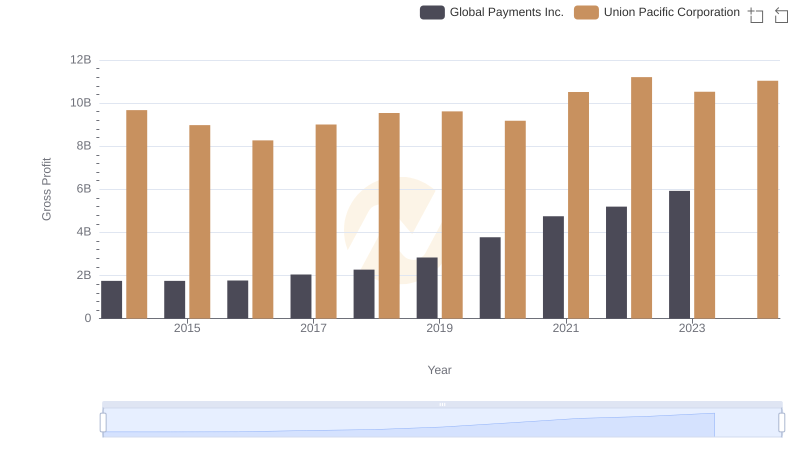Click the Union Pacific Corporation legend label

pyautogui.click(x=671, y=12)
